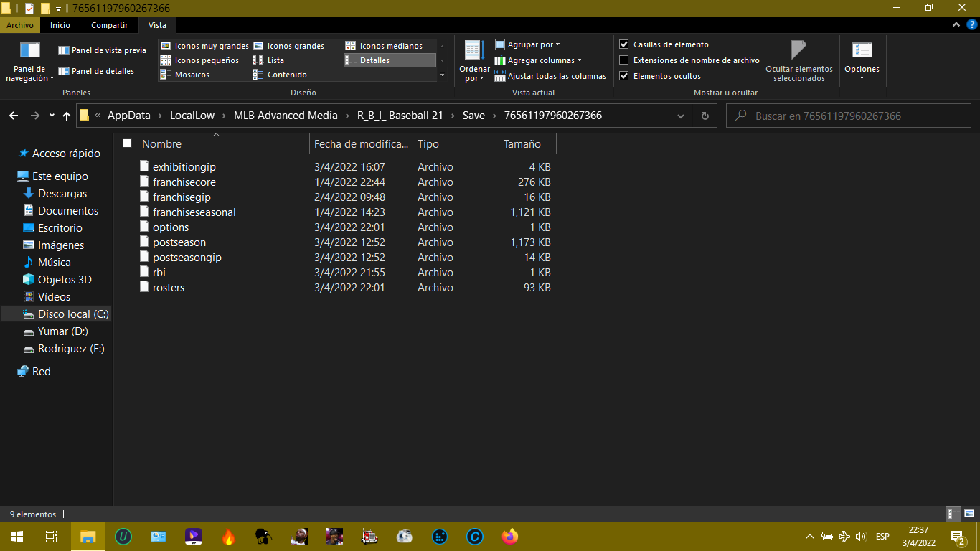Toggle the select-all checkbox in header
The height and width of the screenshot is (551, 980).
(x=128, y=143)
